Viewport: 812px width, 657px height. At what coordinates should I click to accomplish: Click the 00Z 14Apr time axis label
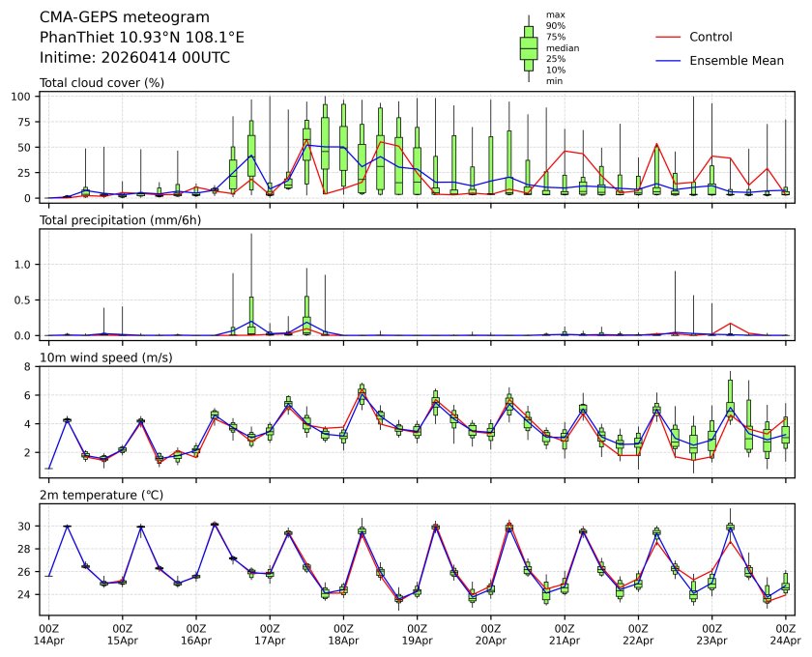pyautogui.click(x=49, y=633)
